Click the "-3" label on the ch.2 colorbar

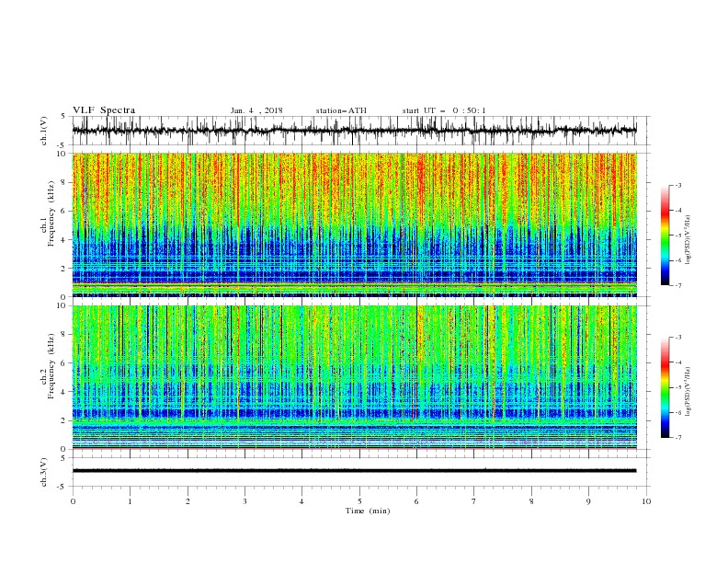coord(678,338)
